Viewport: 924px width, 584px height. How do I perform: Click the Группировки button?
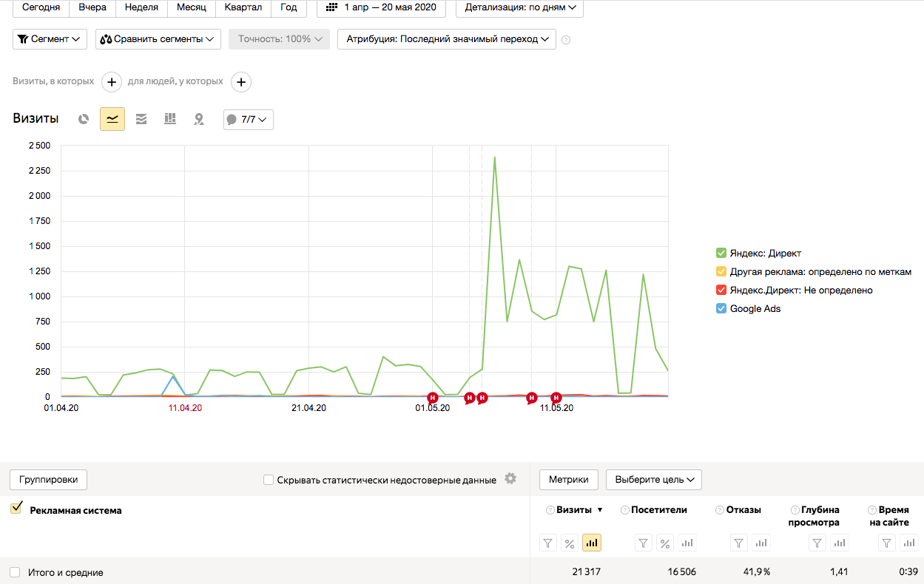point(48,480)
